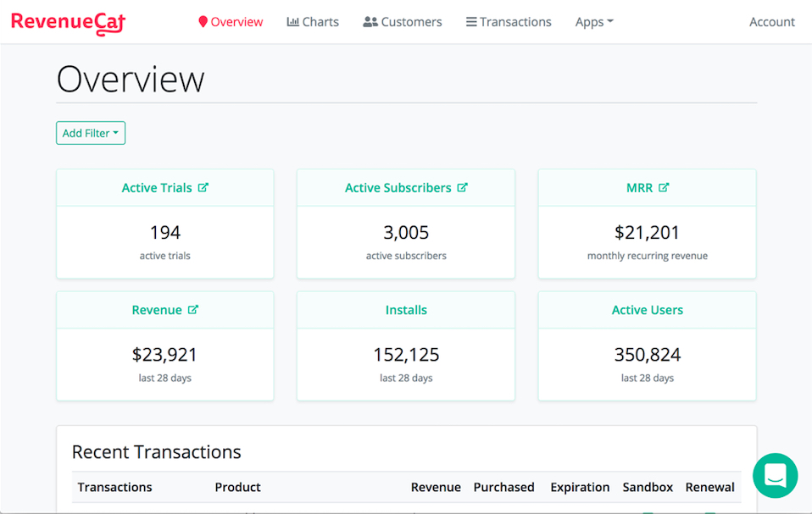Select the $23,921 revenue value
The width and height of the screenshot is (812, 514).
coord(164,355)
